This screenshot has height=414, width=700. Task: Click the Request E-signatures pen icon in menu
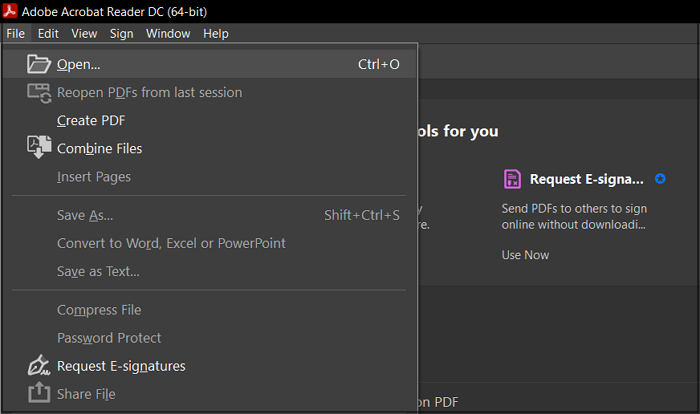click(x=39, y=365)
